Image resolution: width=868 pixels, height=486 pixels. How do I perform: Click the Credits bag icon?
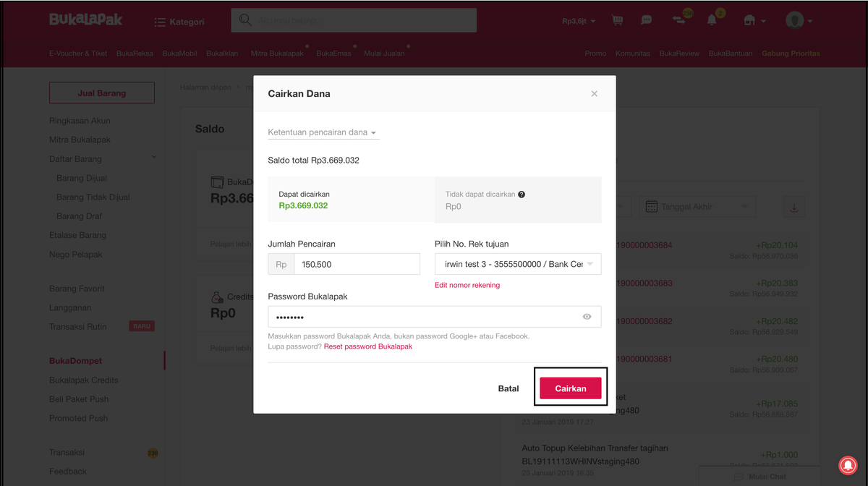pyautogui.click(x=216, y=297)
